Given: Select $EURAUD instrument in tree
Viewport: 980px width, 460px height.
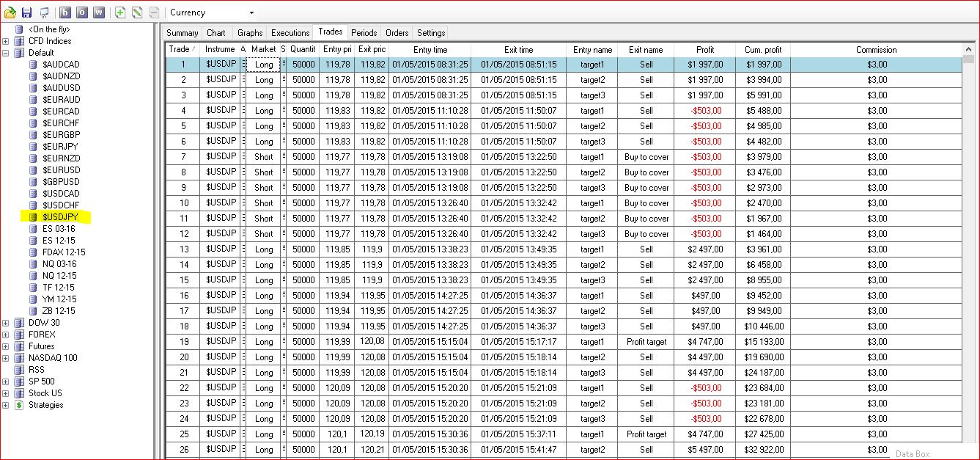Looking at the screenshot, I should click(61, 100).
